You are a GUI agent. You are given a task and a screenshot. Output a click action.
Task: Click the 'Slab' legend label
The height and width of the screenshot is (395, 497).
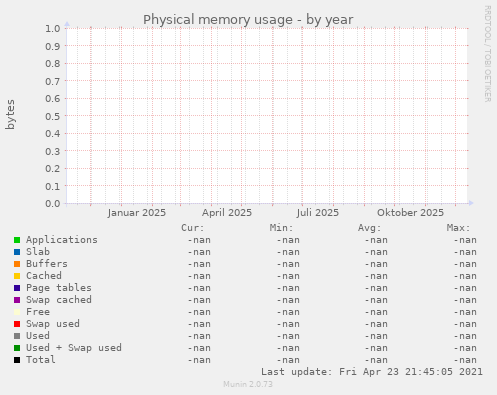pos(38,252)
